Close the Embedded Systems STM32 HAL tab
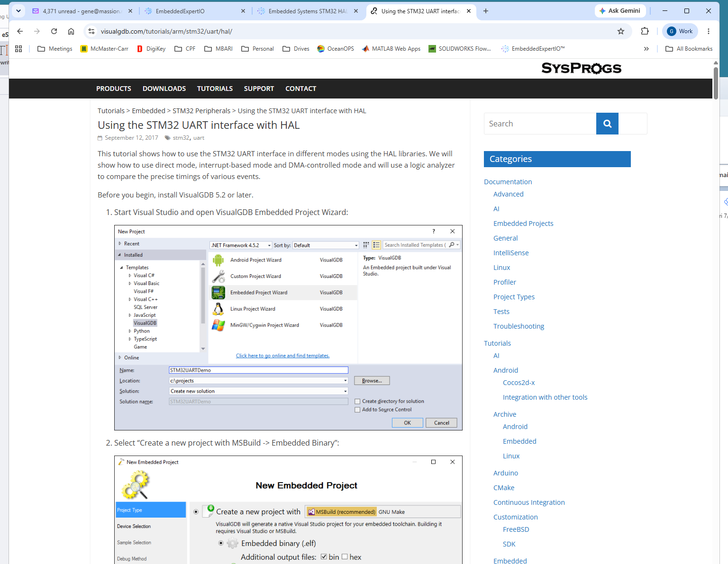This screenshot has width=728, height=564. (x=356, y=11)
